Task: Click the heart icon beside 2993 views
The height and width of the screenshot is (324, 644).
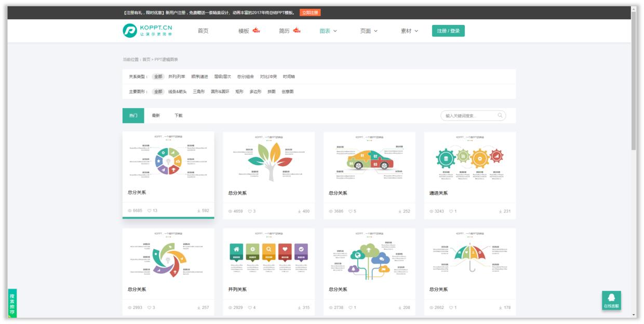Action: (x=150, y=307)
